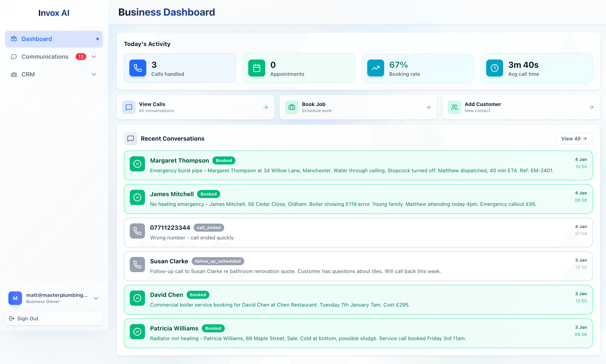
Task: Select the green calendar Appointments icon
Action: pos(257,68)
